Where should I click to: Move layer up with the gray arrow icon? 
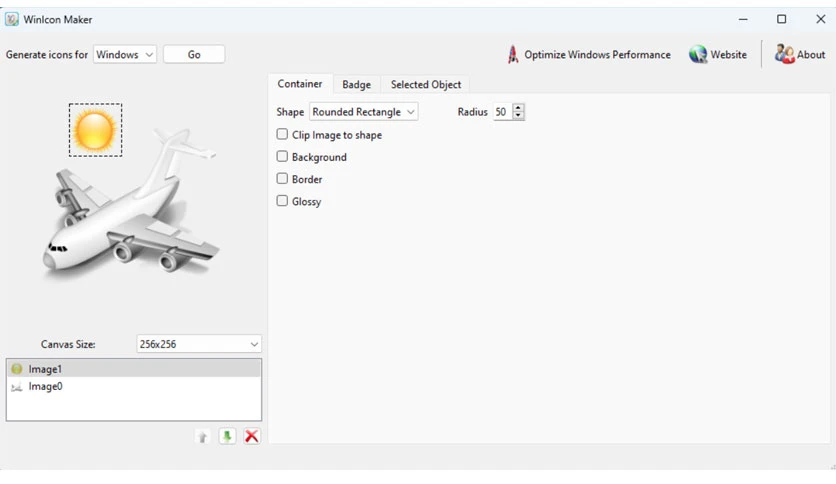202,437
